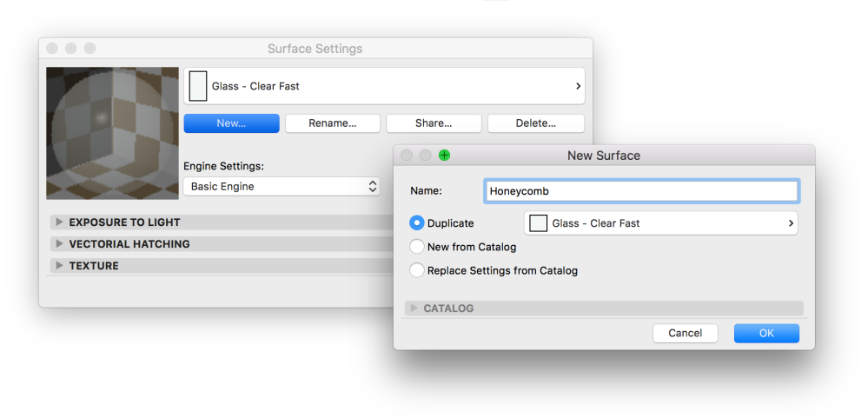Click the chevron arrow in Duplicate source field

coord(791,223)
